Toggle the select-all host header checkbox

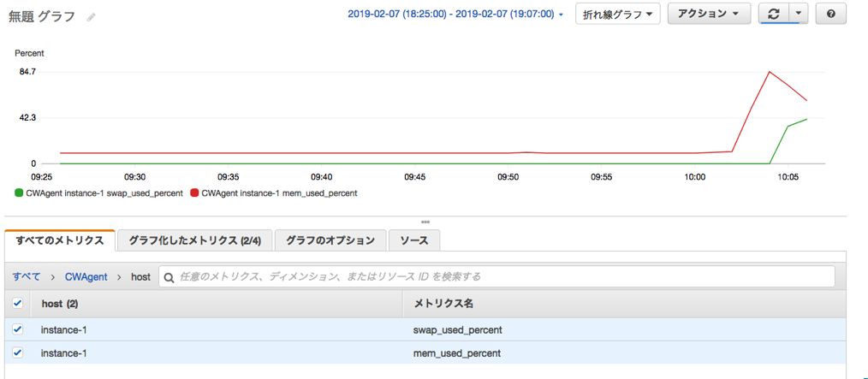tap(18, 304)
